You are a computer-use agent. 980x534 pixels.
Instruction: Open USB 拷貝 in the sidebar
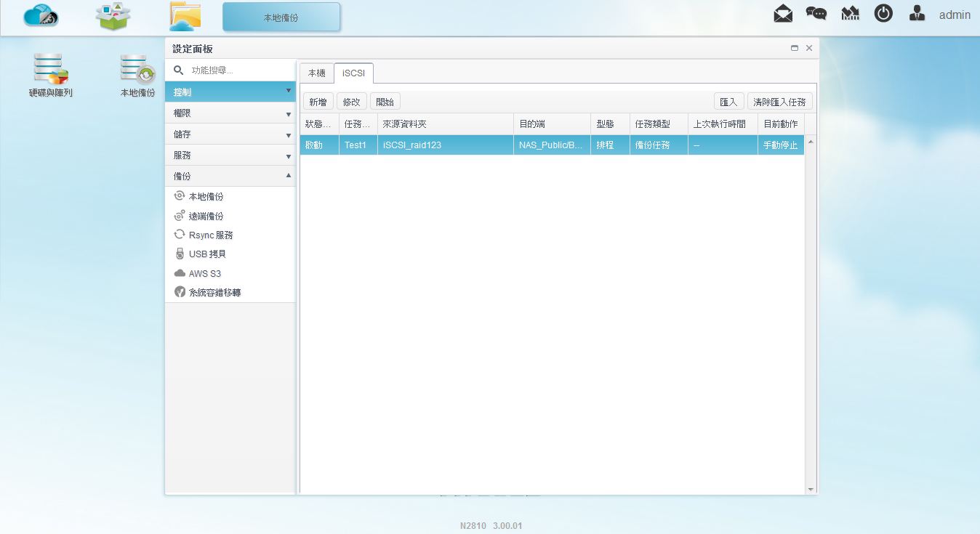pyautogui.click(x=207, y=254)
